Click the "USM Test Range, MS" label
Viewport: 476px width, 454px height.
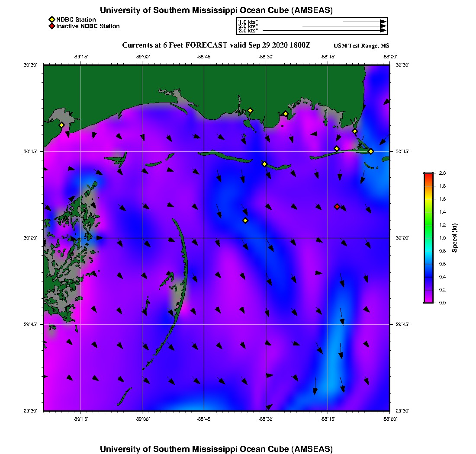(361, 46)
